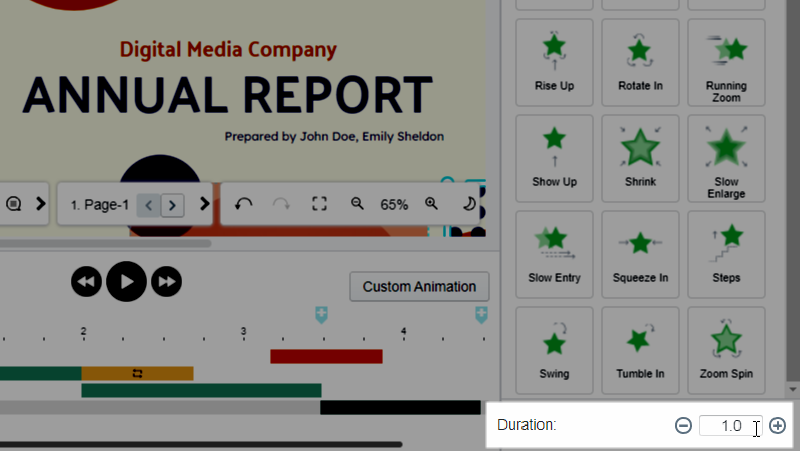Apply the Tumble In animation
The height and width of the screenshot is (451, 800).
coord(640,350)
